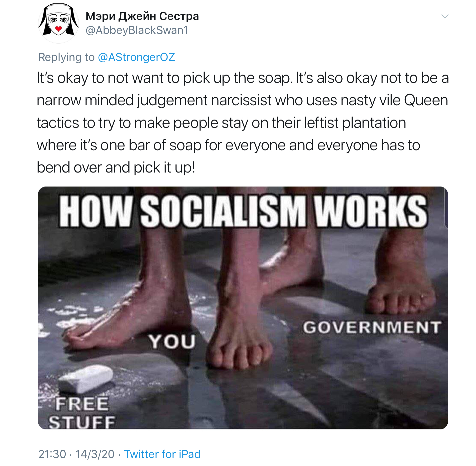Open the Twitter for iPad source link

(162, 454)
